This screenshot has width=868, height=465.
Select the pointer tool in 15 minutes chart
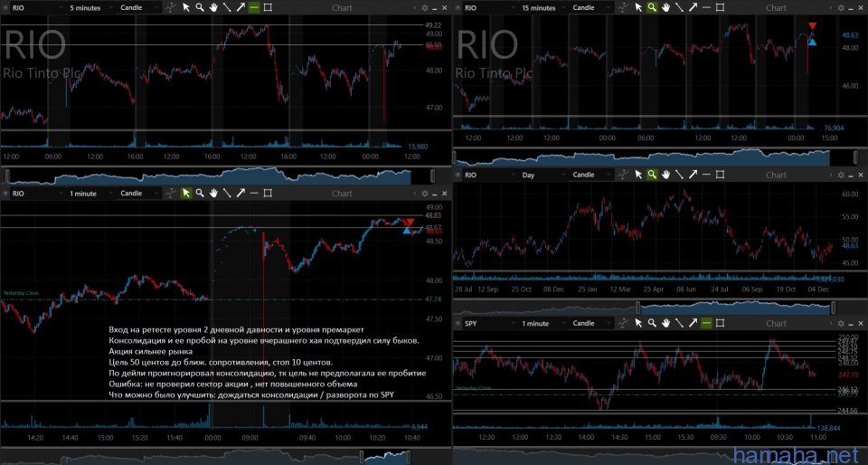pyautogui.click(x=638, y=8)
